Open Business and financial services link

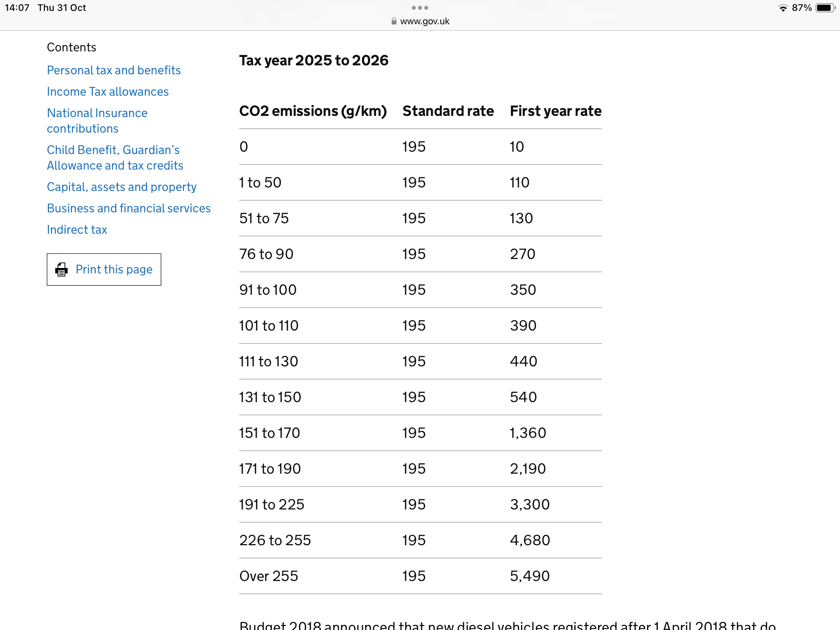point(129,208)
